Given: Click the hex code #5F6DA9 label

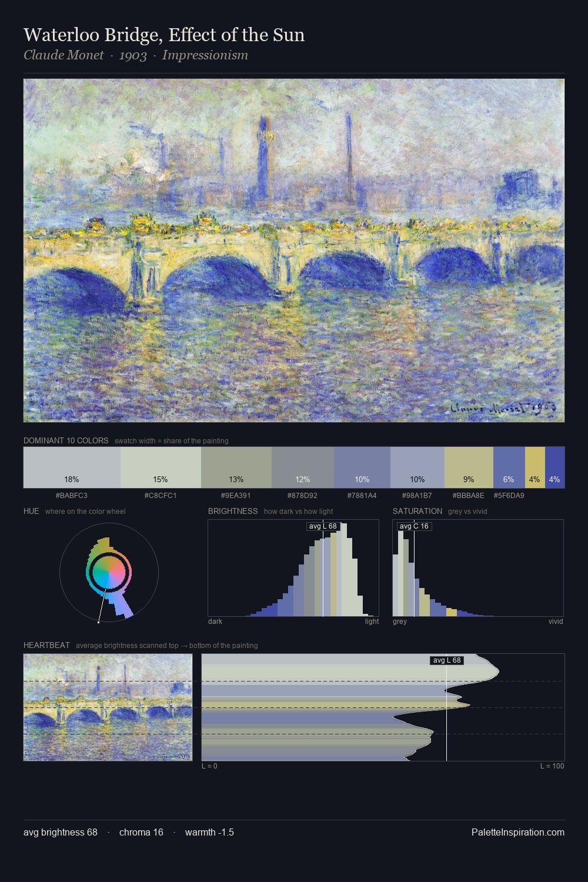Looking at the screenshot, I should 509,496.
